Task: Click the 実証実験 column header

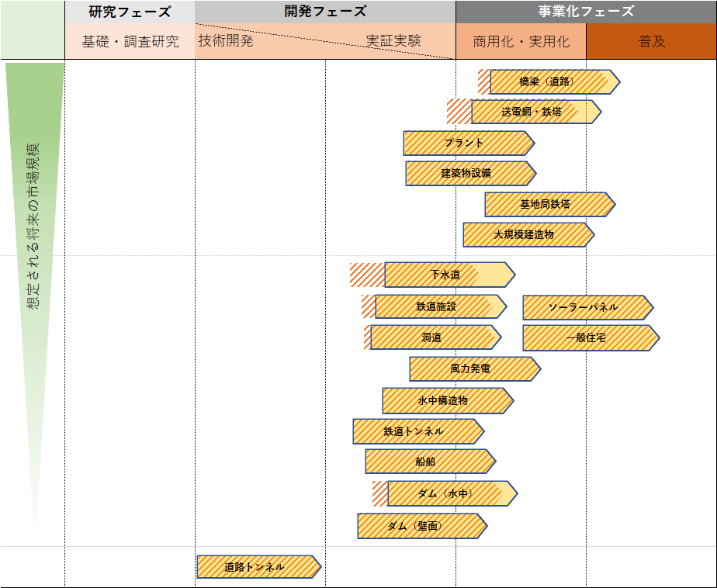Action: 396,41
